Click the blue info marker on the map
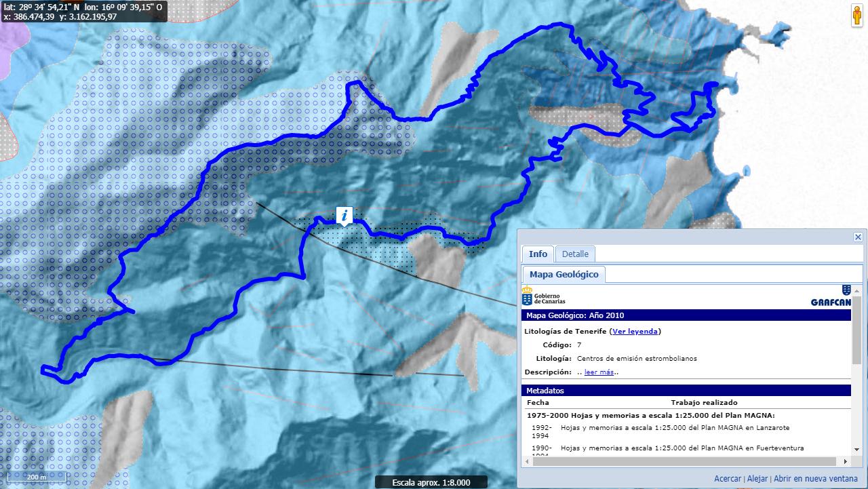Screen dimensions: 868x489 point(344,216)
